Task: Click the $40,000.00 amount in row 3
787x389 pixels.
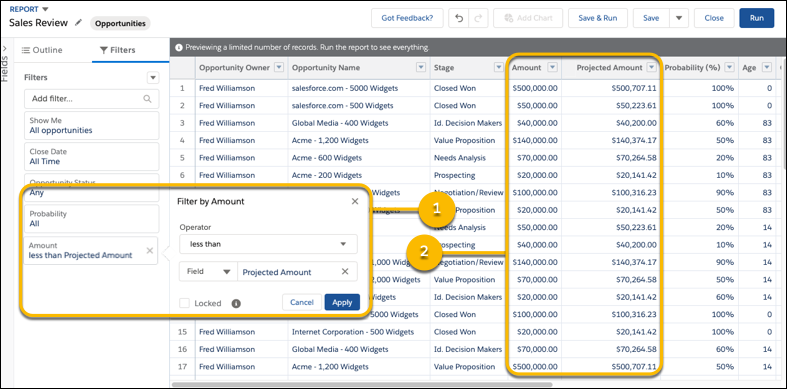Action: [535, 123]
